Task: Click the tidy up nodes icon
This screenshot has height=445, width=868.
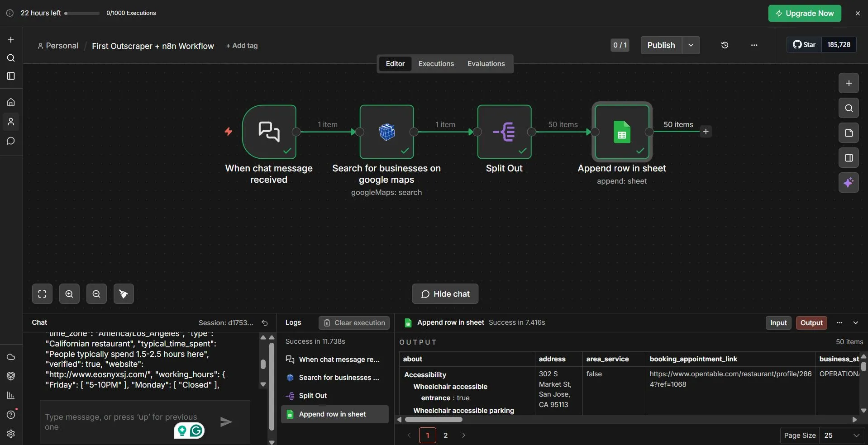Action: (x=124, y=294)
